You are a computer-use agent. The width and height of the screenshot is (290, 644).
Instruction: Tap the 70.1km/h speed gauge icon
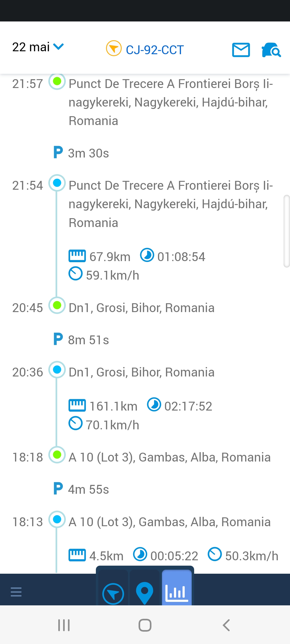pyautogui.click(x=75, y=423)
